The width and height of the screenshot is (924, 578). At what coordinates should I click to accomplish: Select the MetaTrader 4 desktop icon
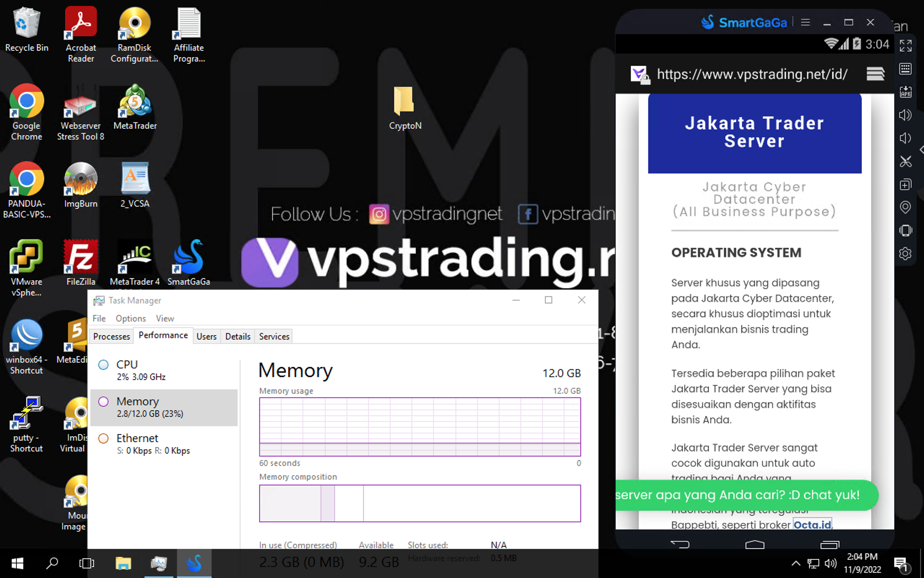point(135,263)
